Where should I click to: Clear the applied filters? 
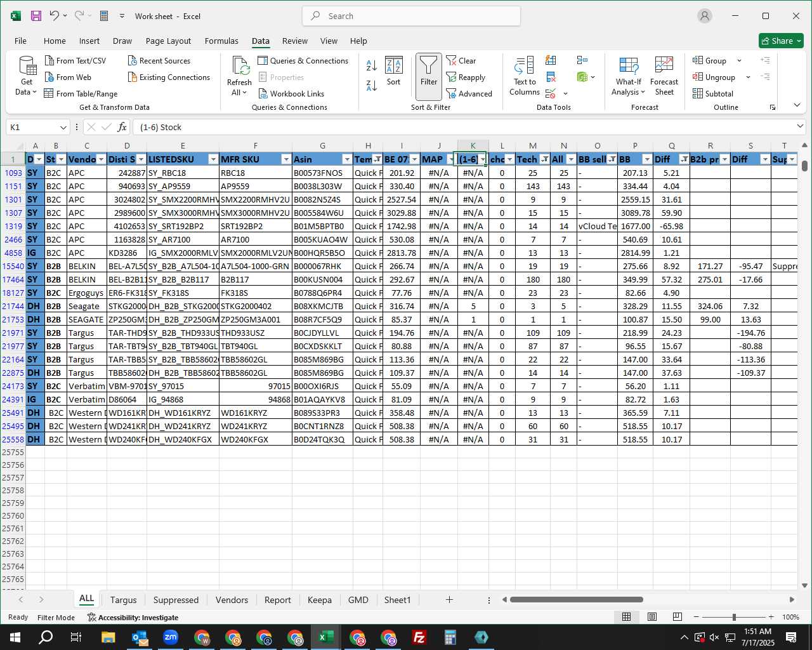pos(461,60)
